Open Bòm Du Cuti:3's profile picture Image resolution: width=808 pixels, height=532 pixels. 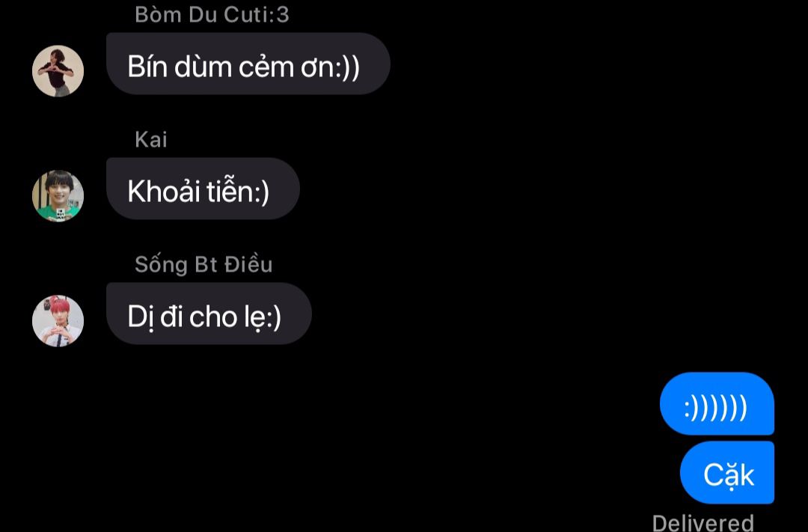58,71
